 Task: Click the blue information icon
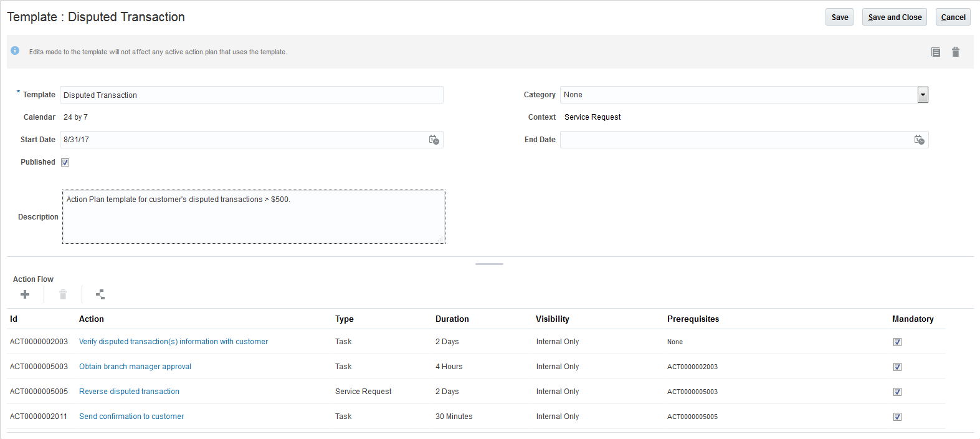click(15, 51)
